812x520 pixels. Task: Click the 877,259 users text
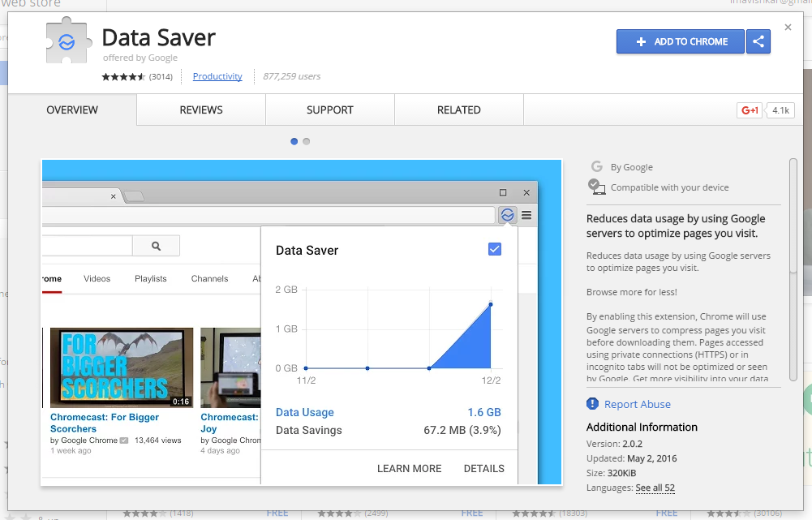coord(291,76)
